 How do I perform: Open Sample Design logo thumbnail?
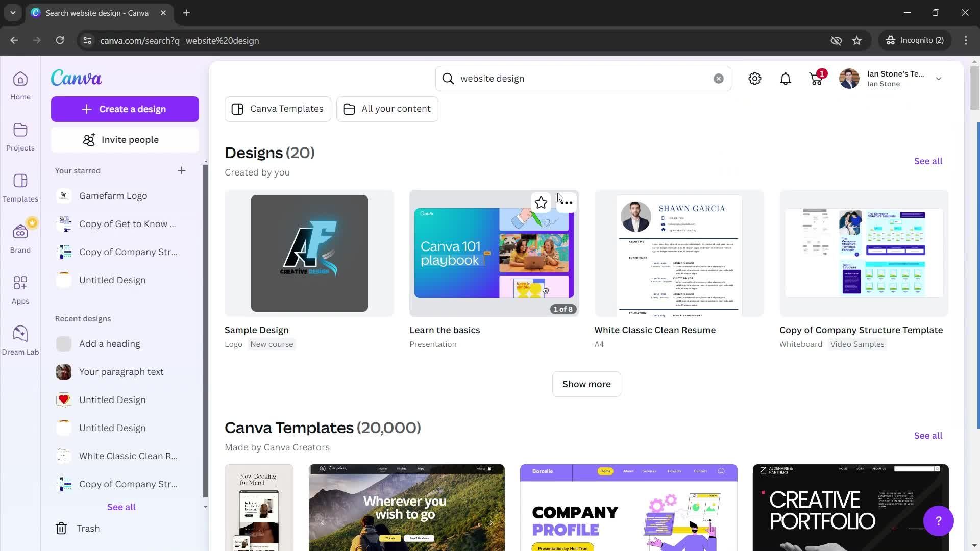tap(309, 253)
